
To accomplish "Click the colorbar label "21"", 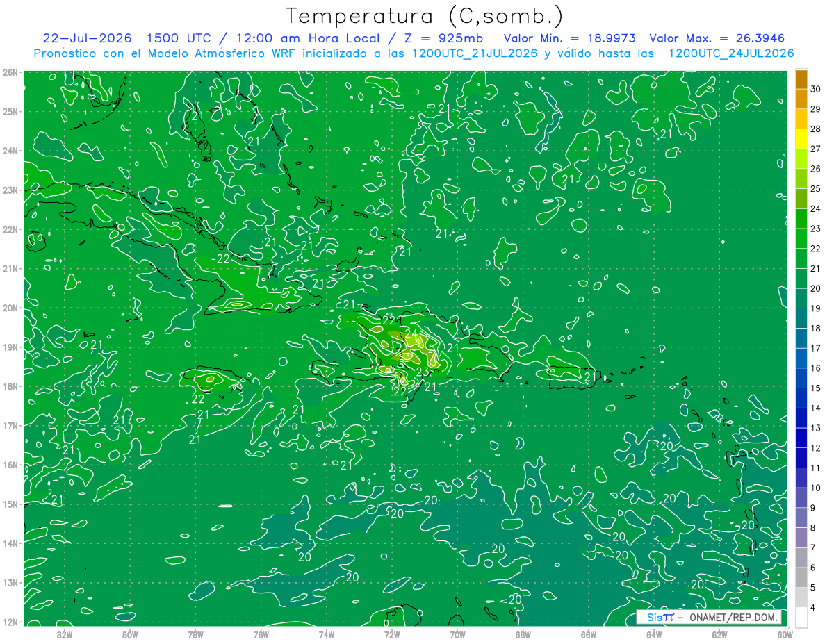I will click(x=816, y=268).
